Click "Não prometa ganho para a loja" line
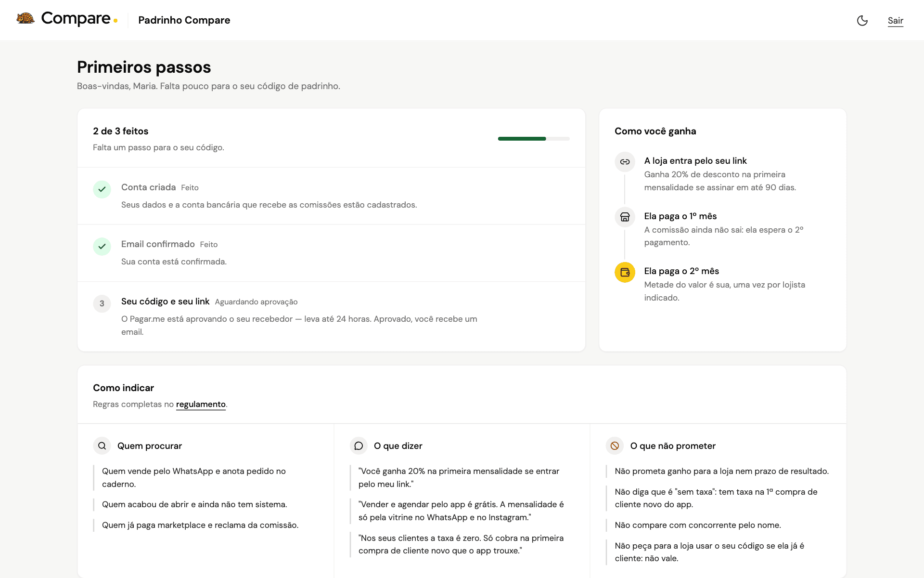The width and height of the screenshot is (924, 578). click(721, 471)
